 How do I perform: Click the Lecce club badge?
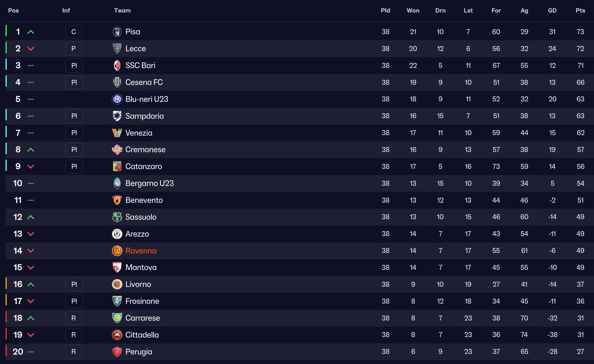[117, 48]
